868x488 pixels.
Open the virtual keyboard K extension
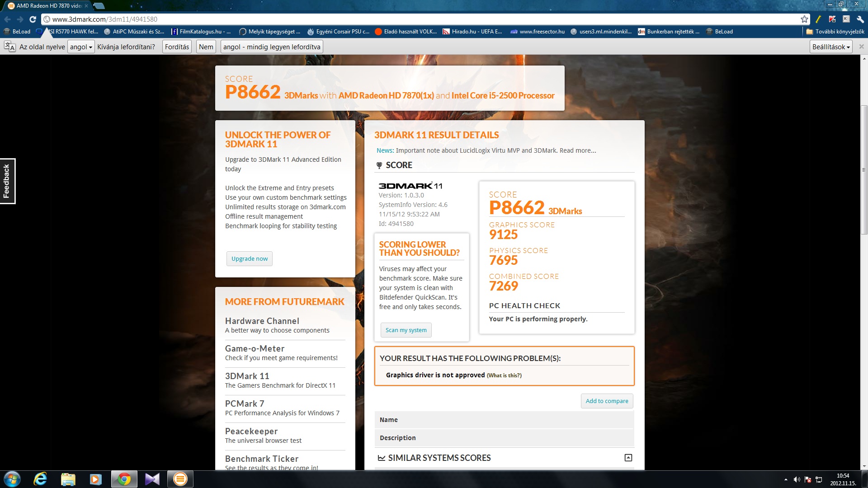coord(846,19)
